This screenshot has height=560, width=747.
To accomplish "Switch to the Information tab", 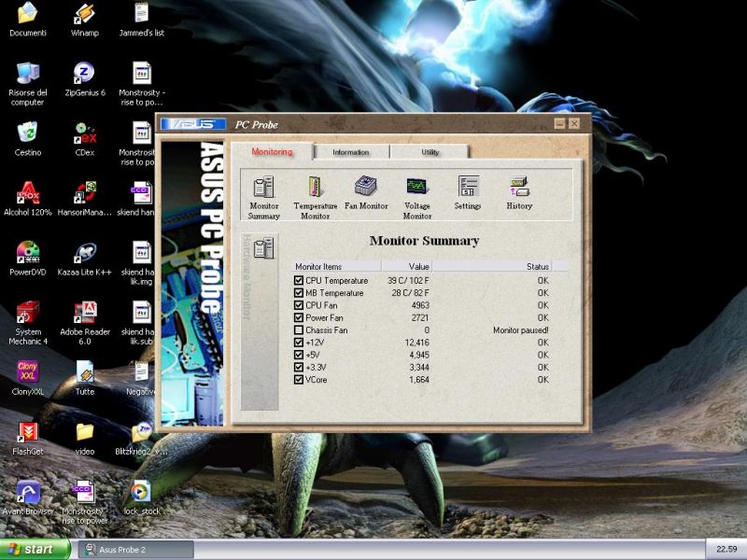I will point(351,152).
